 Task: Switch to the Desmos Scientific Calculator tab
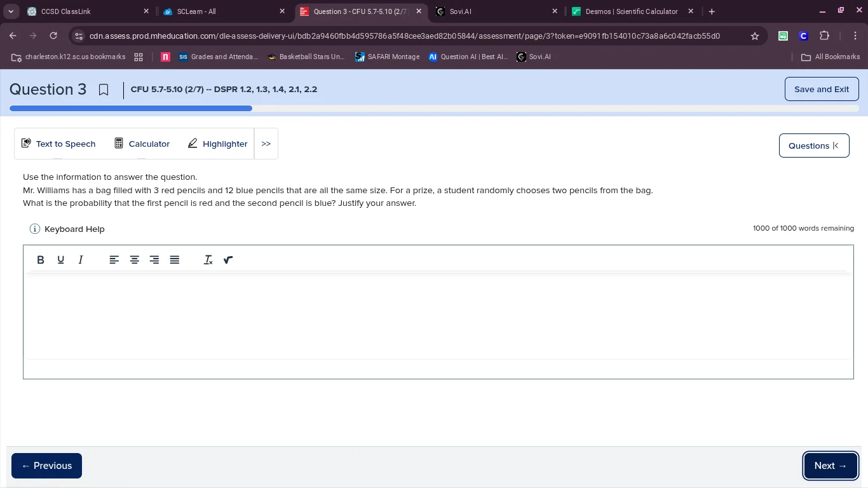[x=631, y=11]
